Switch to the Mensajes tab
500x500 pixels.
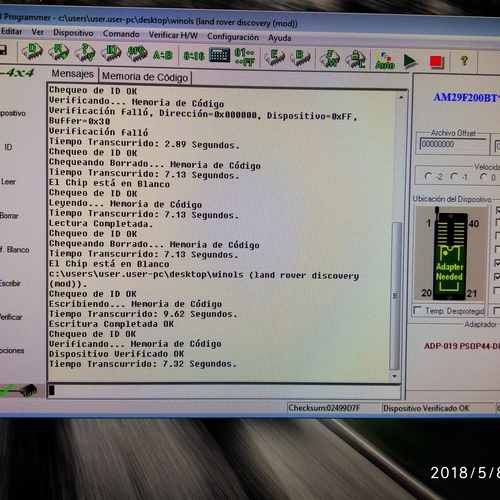(x=72, y=74)
